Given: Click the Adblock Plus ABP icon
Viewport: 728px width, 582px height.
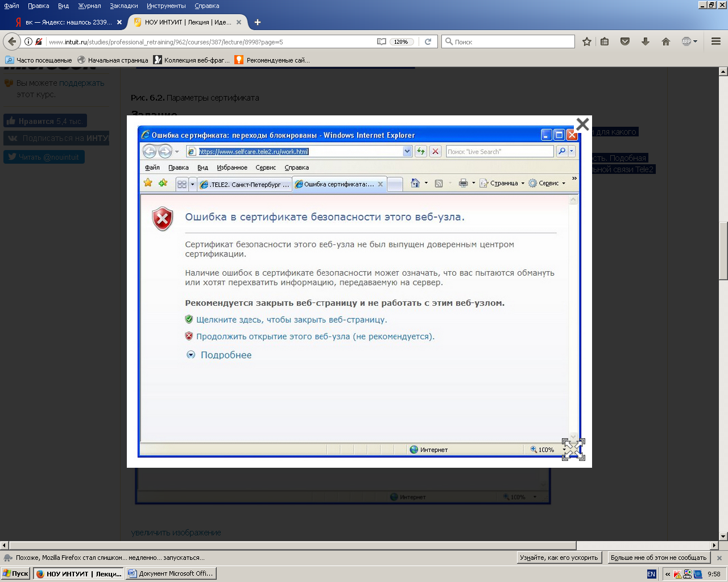Looking at the screenshot, I should [686, 41].
